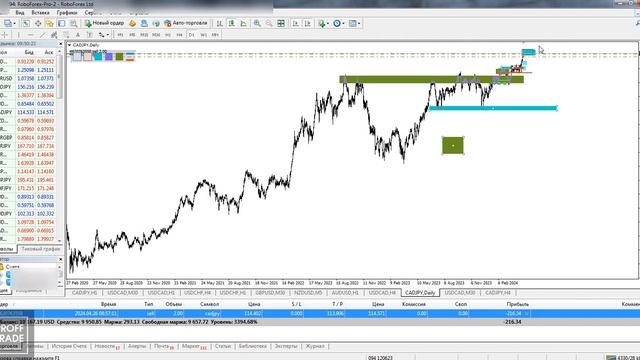Toggle the Data Window crosshair-circle icon
The width and height of the screenshot is (640, 360).
(x=38, y=24)
